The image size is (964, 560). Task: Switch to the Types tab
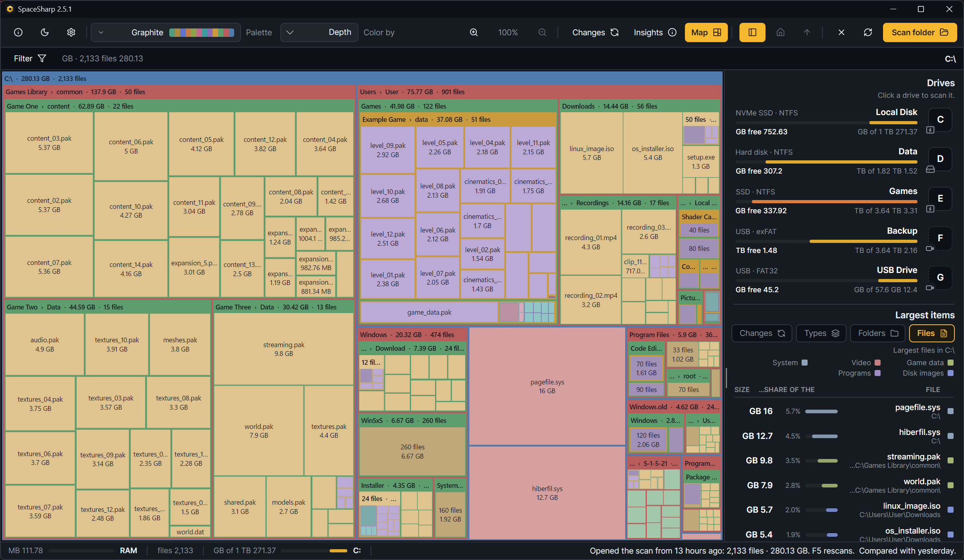(821, 333)
